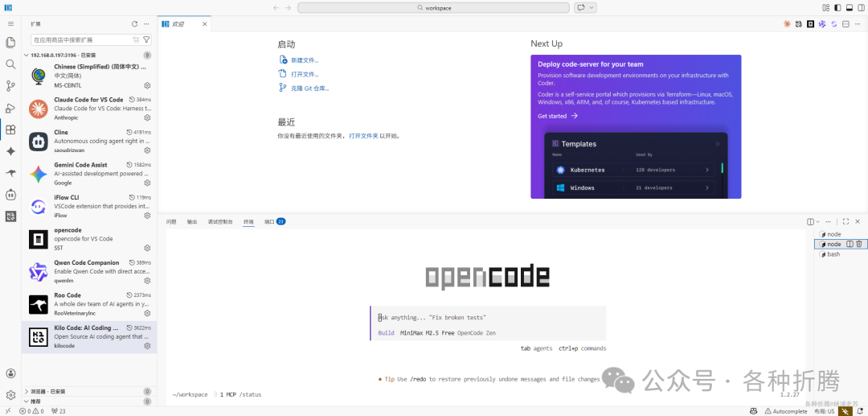Open terminal split launch profile dropdown
The image size is (868, 416).
pyautogui.click(x=817, y=221)
